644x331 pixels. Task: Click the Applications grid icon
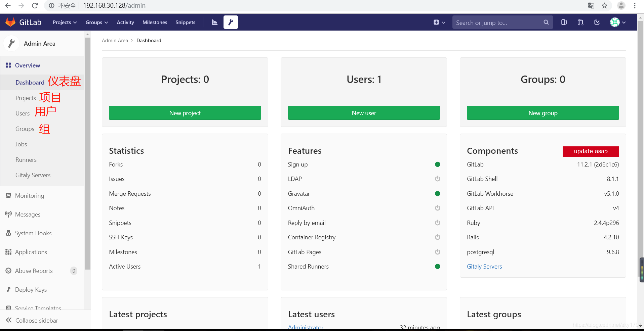click(8, 252)
